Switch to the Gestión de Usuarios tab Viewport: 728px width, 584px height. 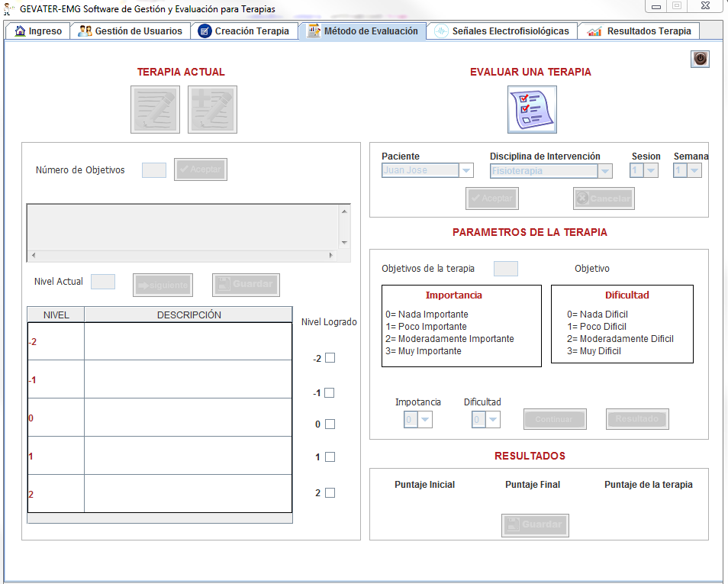click(130, 31)
